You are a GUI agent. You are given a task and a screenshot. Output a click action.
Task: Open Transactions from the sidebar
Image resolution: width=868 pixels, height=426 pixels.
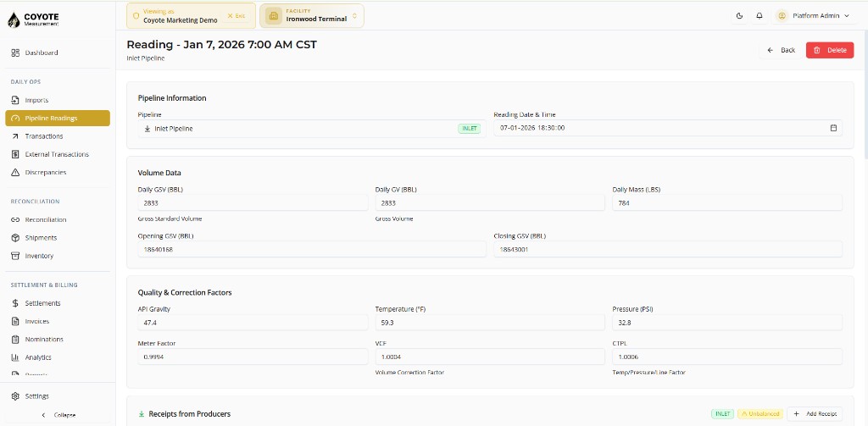(58, 136)
